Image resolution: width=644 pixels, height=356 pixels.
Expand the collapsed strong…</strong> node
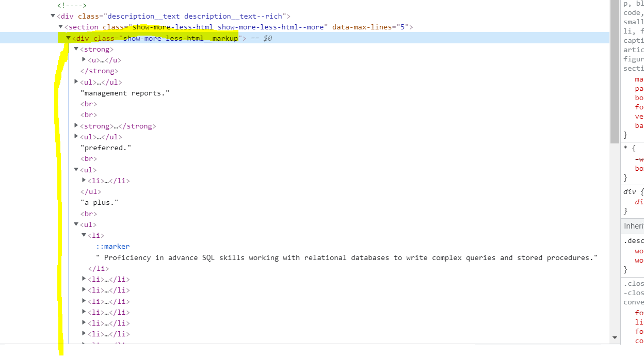76,125
